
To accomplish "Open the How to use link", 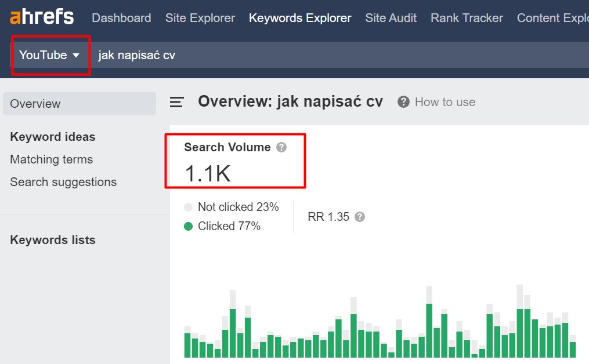I will [445, 102].
